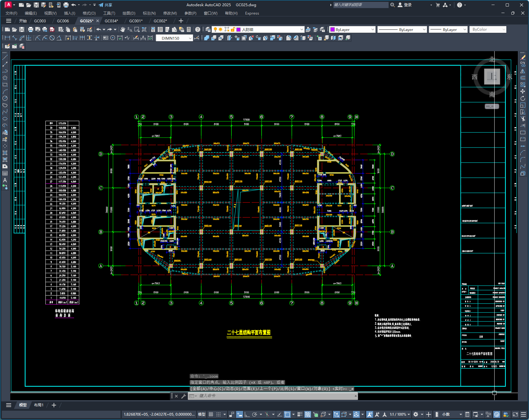This screenshot has height=420, width=529.
Task: Toggle polar tracking in status bar
Action: [255, 414]
